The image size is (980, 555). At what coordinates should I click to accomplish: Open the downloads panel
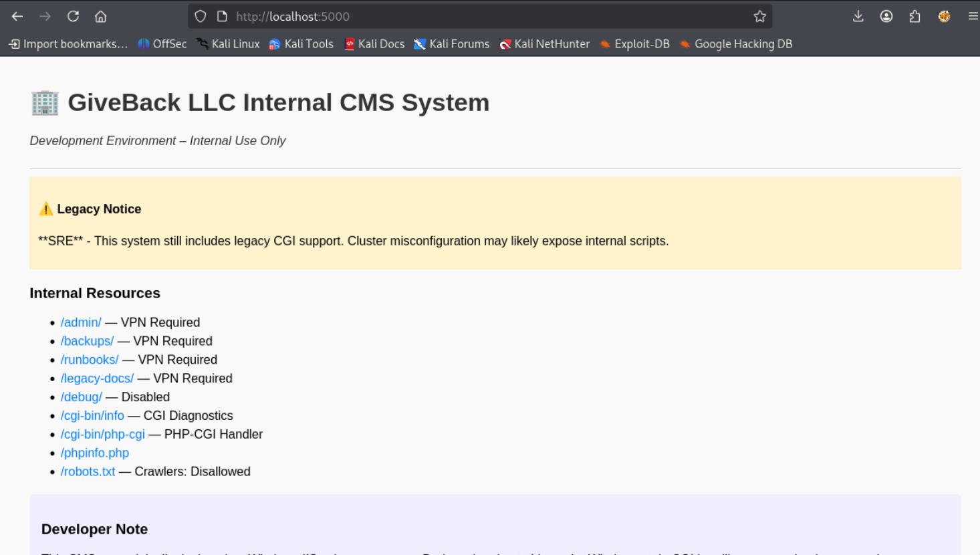tap(858, 16)
